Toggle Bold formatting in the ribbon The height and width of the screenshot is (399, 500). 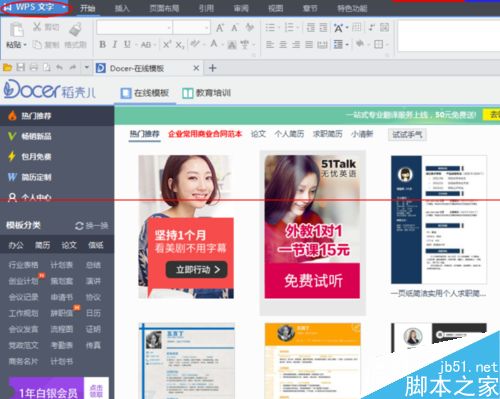(103, 44)
